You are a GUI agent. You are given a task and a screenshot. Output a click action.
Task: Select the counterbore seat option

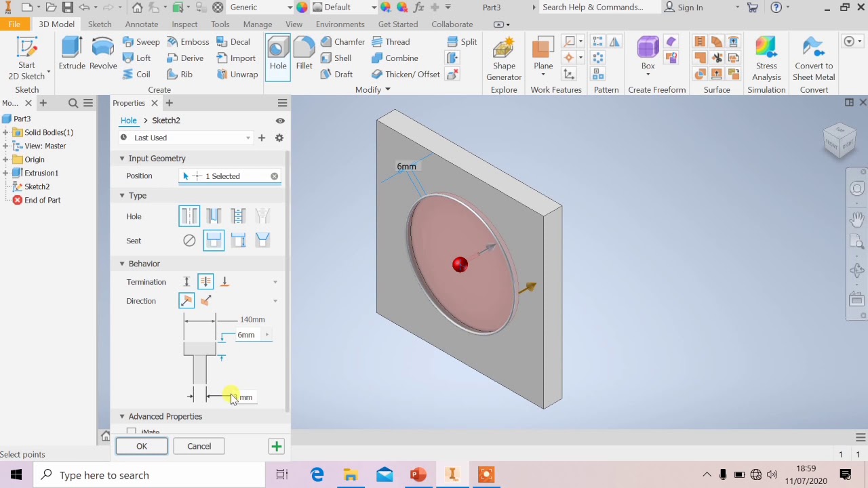coord(214,241)
